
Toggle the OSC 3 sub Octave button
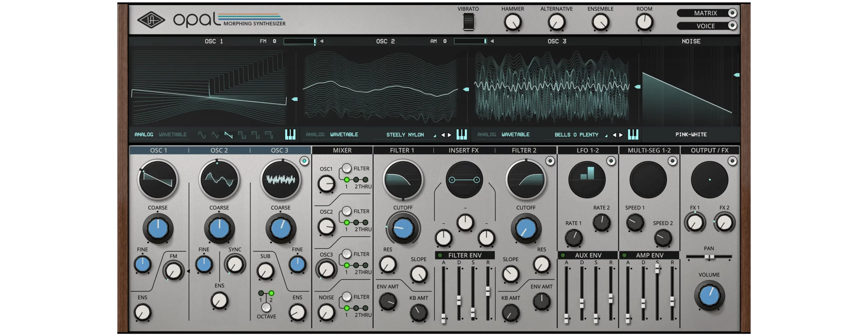click(x=266, y=307)
